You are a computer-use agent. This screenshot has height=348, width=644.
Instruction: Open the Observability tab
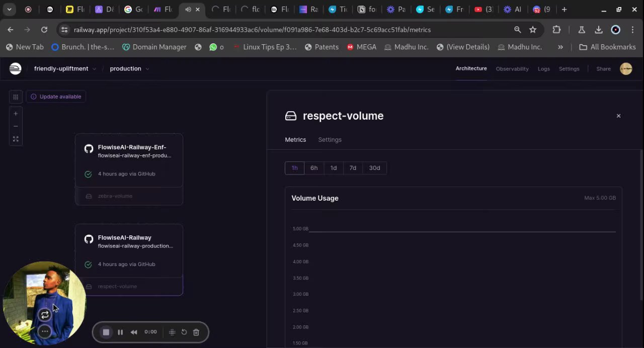click(x=512, y=69)
